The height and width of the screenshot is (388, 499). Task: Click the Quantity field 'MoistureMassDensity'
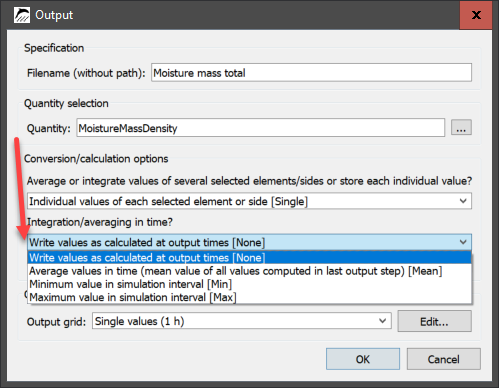click(261, 128)
